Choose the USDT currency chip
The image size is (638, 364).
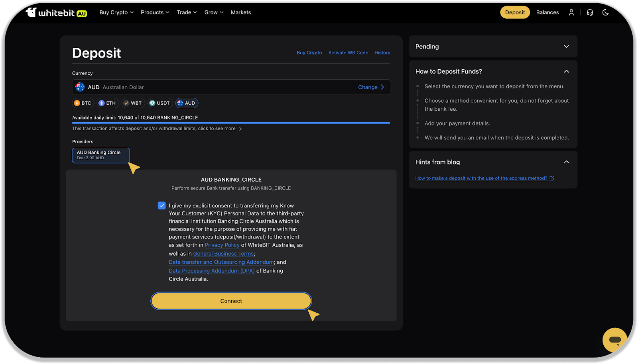pyautogui.click(x=159, y=103)
